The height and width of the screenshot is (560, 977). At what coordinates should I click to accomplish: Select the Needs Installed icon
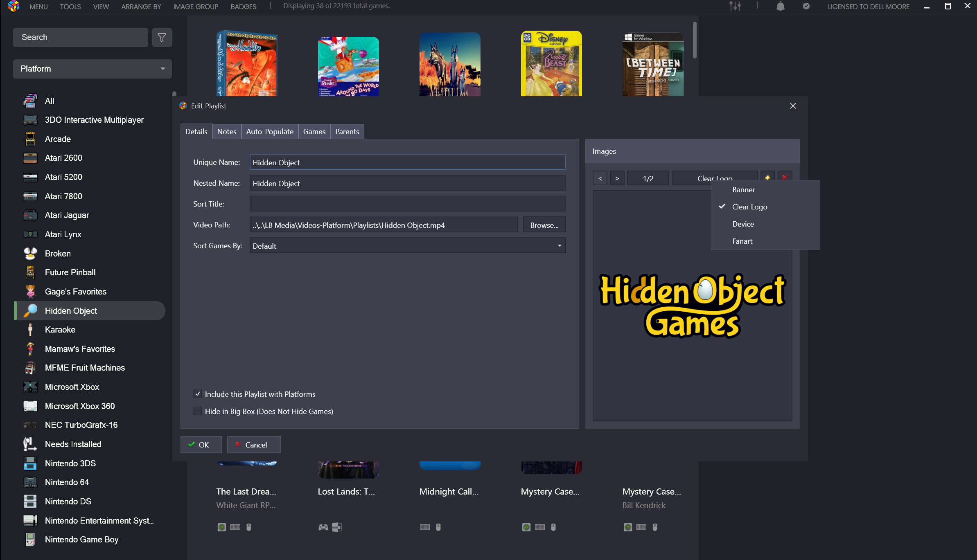click(x=30, y=444)
